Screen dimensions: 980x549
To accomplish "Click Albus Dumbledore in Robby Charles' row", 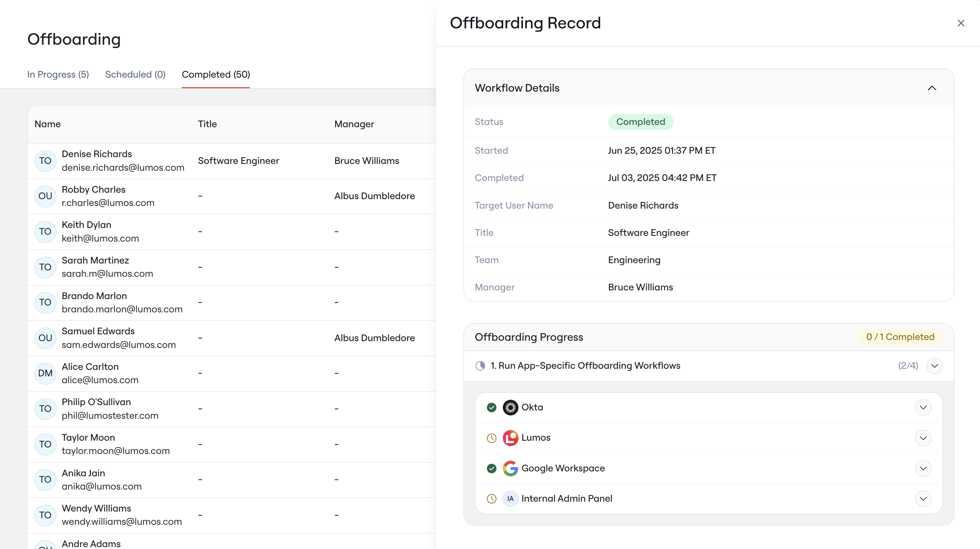I will tap(375, 197).
